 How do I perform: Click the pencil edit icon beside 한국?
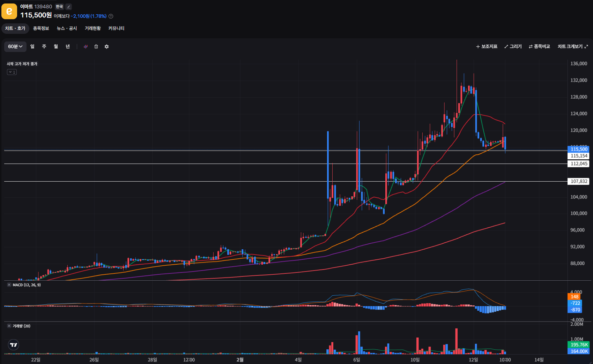click(69, 7)
